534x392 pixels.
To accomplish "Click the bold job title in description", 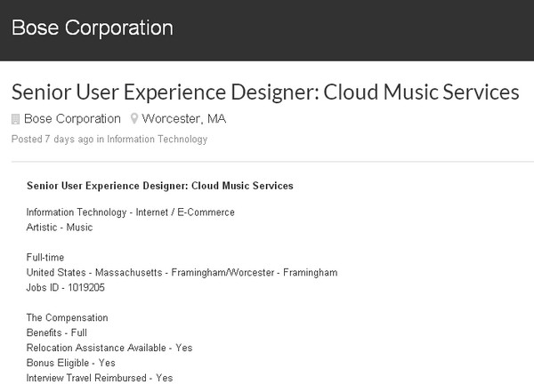I will pos(160,186).
